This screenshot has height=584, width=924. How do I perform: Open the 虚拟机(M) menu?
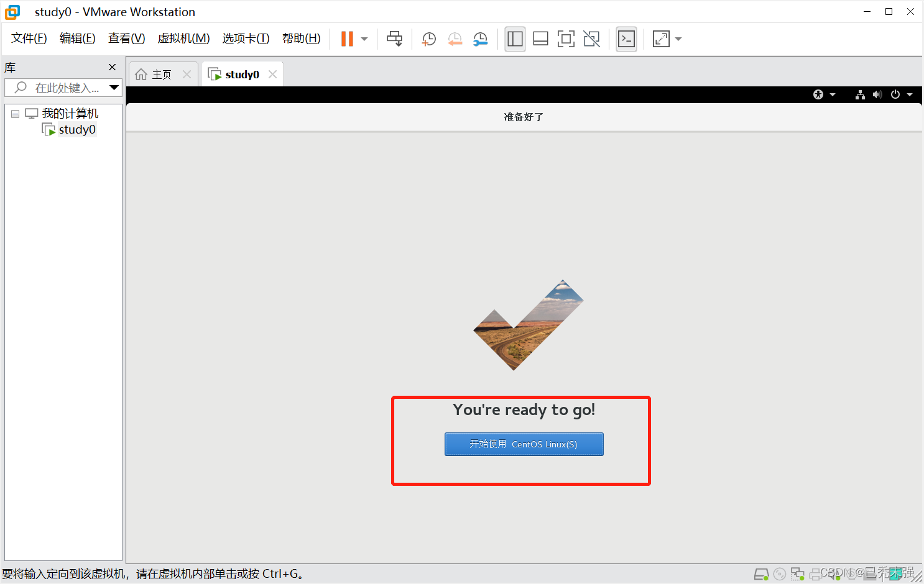pos(184,39)
